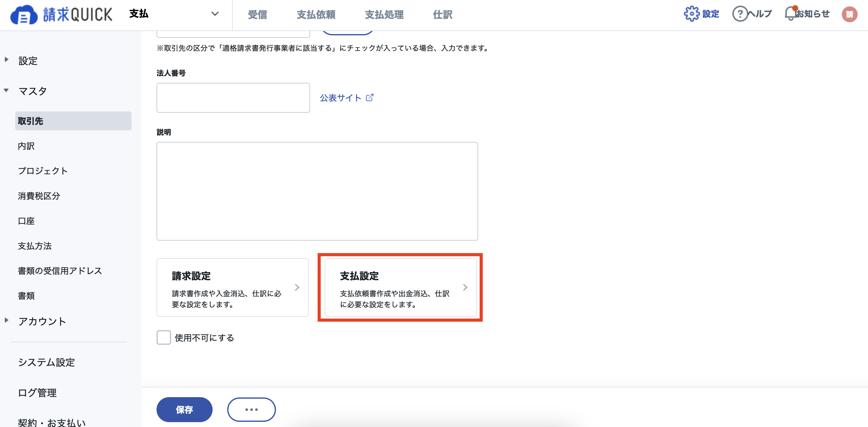
Task: Open 書類の受信用アドレス in the sidebar
Action: tap(60, 271)
